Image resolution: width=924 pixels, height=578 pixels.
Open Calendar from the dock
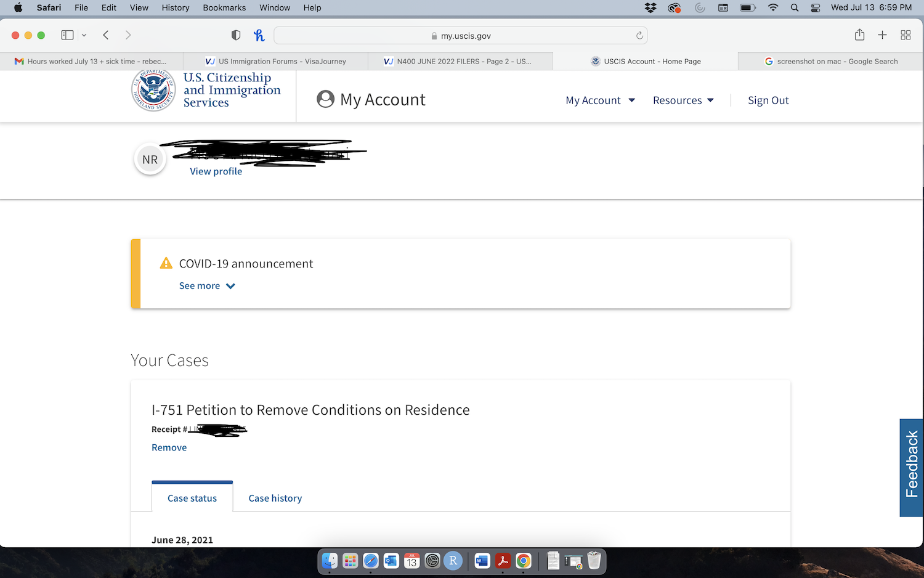pyautogui.click(x=411, y=561)
